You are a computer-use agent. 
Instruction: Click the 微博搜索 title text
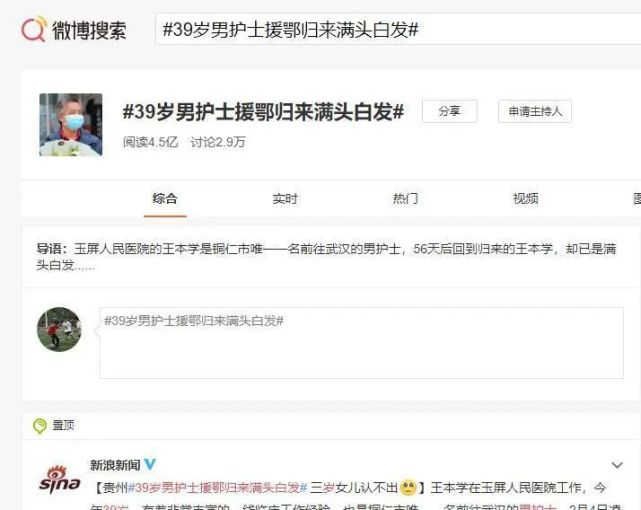[x=89, y=30]
